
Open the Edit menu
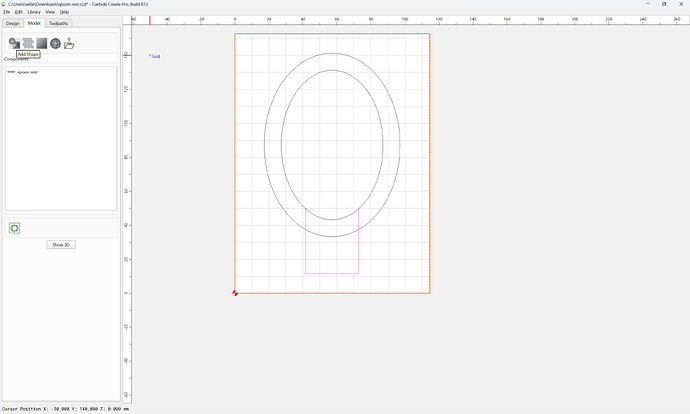point(18,12)
